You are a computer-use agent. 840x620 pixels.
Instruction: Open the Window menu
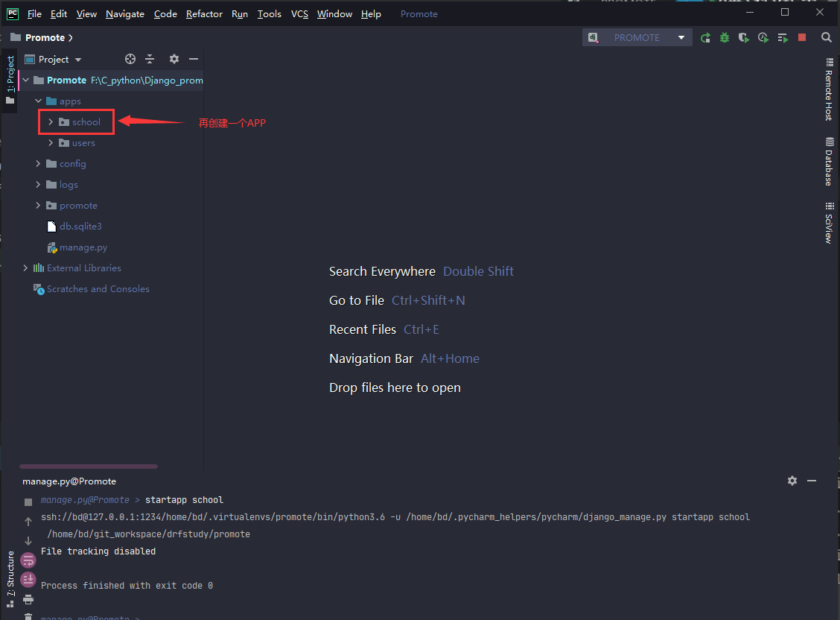pyautogui.click(x=334, y=14)
